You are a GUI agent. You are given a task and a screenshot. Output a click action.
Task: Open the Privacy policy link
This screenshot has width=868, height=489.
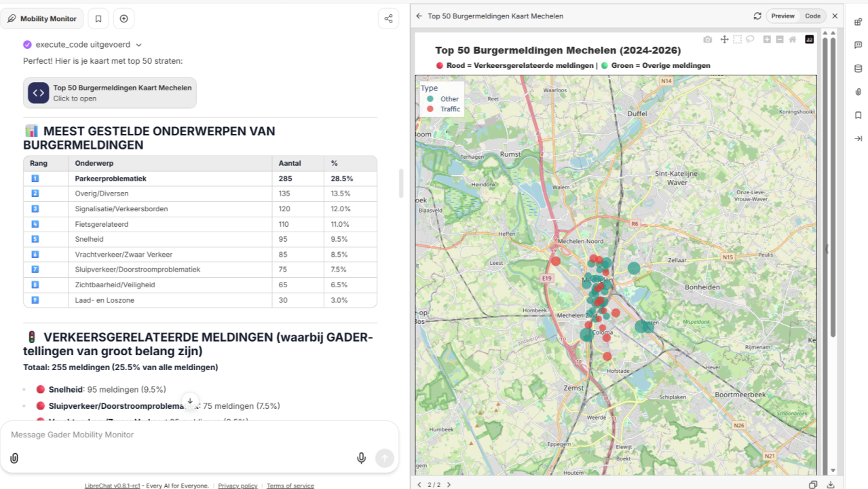pyautogui.click(x=238, y=486)
